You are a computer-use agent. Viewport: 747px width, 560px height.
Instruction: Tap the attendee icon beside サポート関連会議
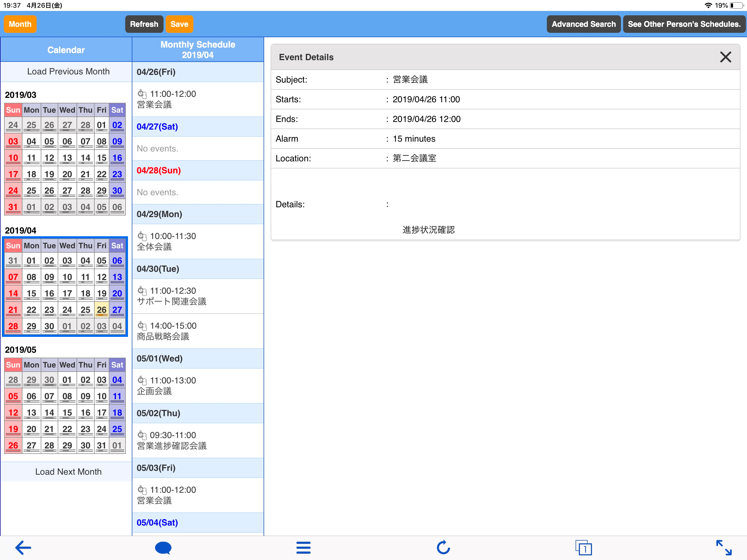pos(142,291)
